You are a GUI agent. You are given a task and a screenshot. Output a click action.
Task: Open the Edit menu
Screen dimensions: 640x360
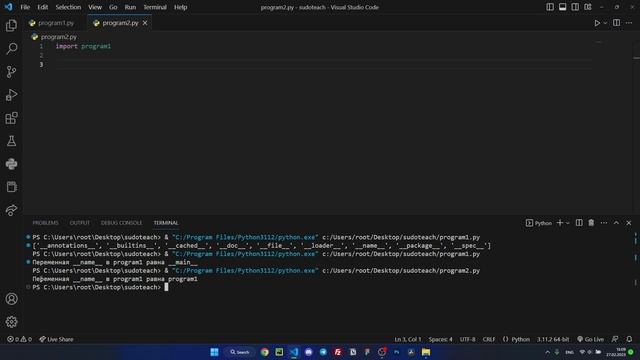click(x=42, y=7)
